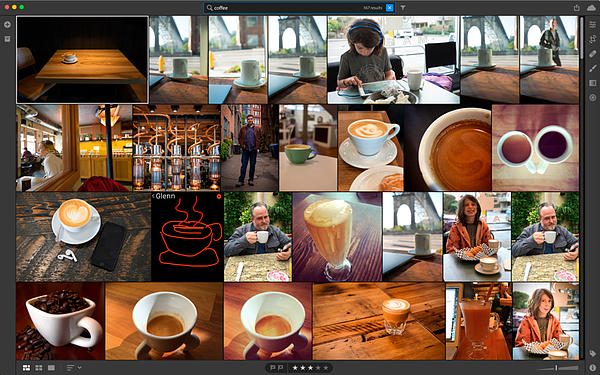
Task: Select the Radial Gradient tool
Action: click(592, 98)
